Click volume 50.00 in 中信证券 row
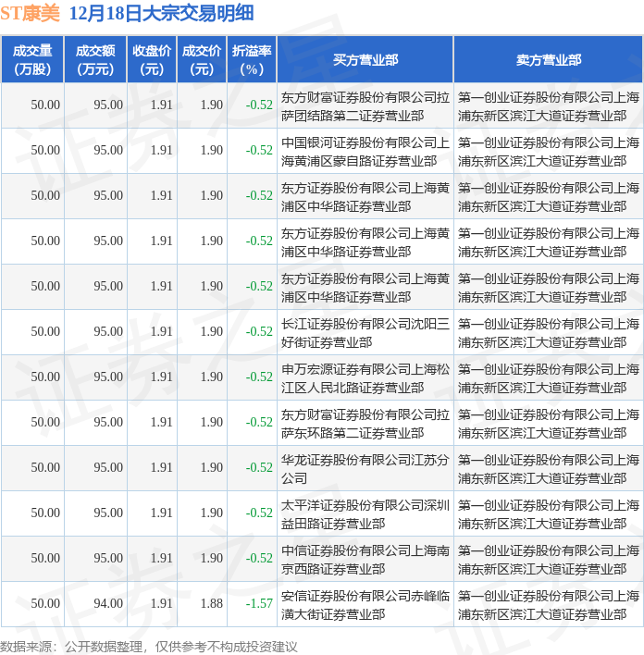The width and height of the screenshot is (644, 655). click(x=45, y=558)
